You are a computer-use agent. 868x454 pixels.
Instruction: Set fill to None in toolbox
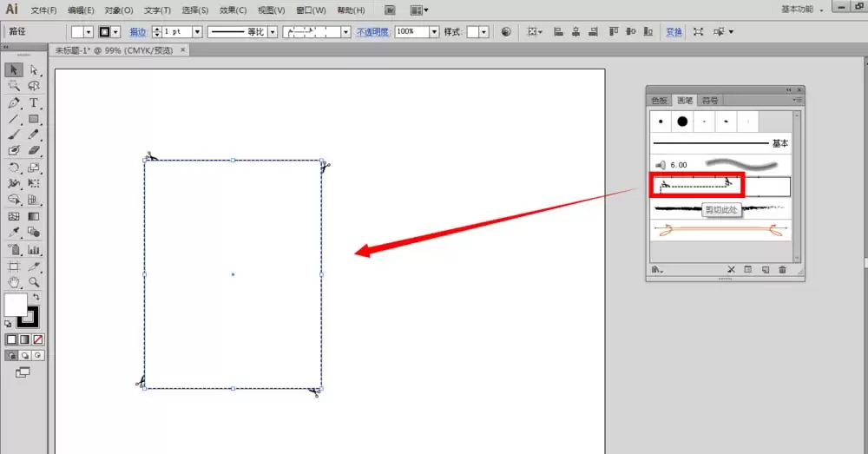(x=38, y=339)
